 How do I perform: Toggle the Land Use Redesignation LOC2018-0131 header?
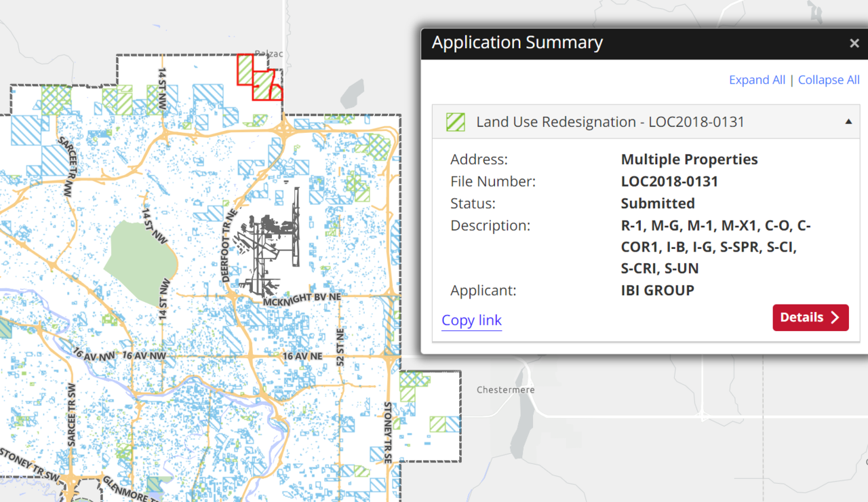click(610, 122)
